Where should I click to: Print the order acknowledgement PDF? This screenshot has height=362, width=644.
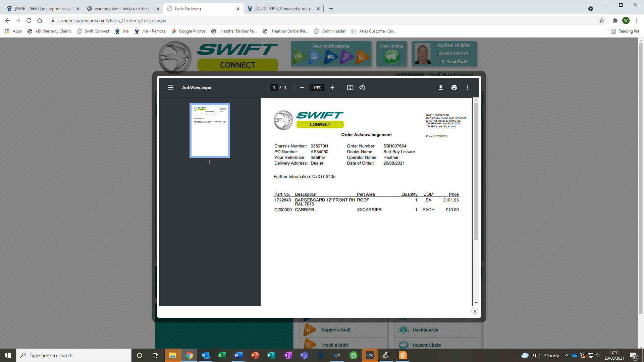454,87
